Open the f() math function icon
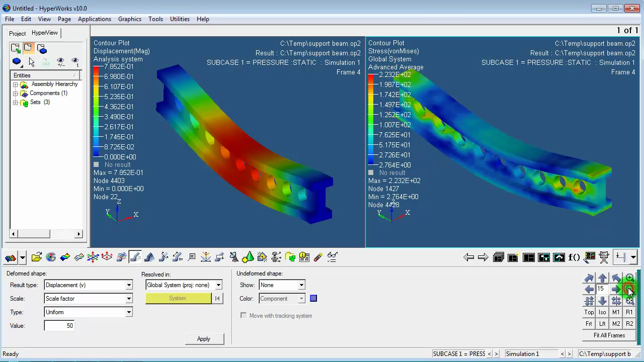The height and width of the screenshot is (362, 644). pyautogui.click(x=574, y=257)
